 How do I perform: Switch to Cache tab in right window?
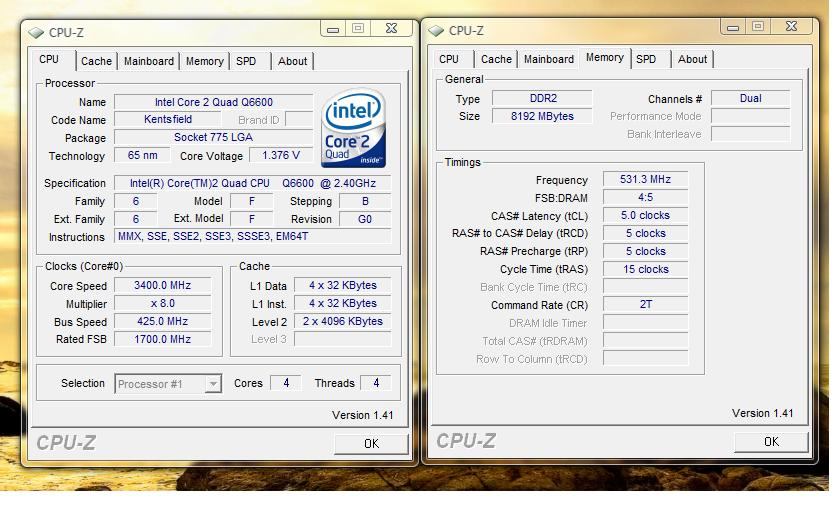(496, 59)
